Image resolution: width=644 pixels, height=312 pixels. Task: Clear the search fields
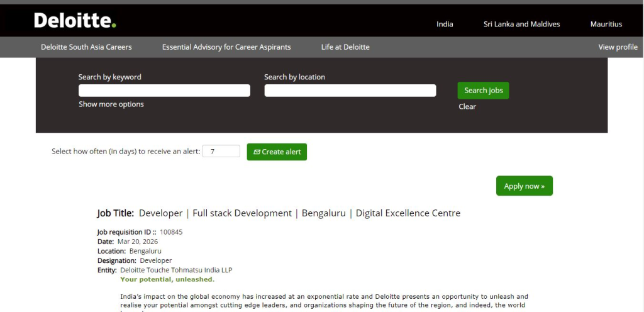point(467,107)
